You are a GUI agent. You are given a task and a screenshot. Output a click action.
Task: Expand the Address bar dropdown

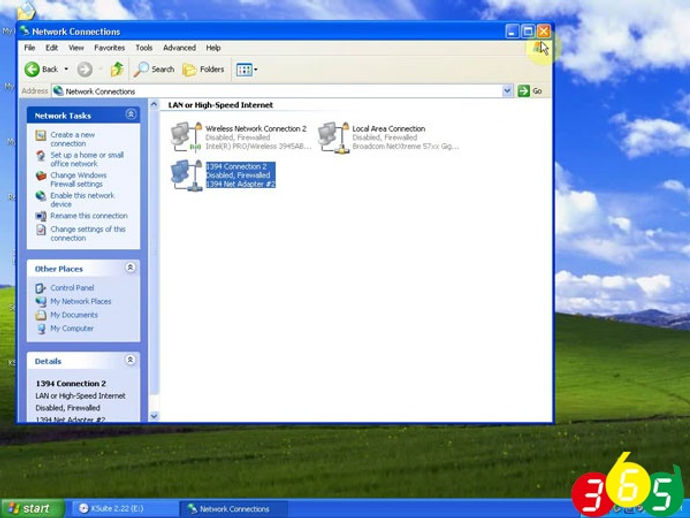pos(507,91)
